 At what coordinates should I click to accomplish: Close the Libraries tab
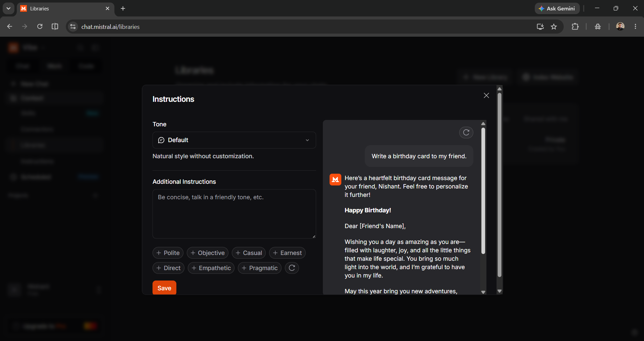pyautogui.click(x=108, y=8)
